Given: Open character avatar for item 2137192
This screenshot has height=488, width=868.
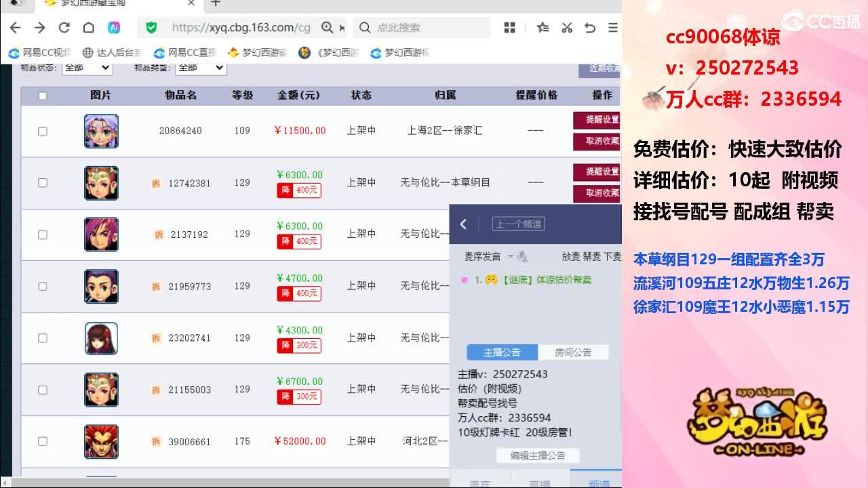Looking at the screenshot, I should click(101, 235).
